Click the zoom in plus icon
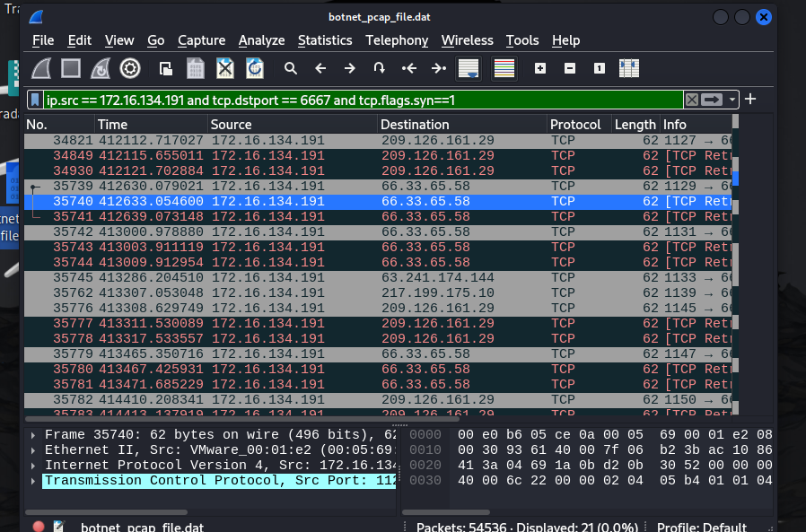This screenshot has width=806, height=532. pos(539,68)
